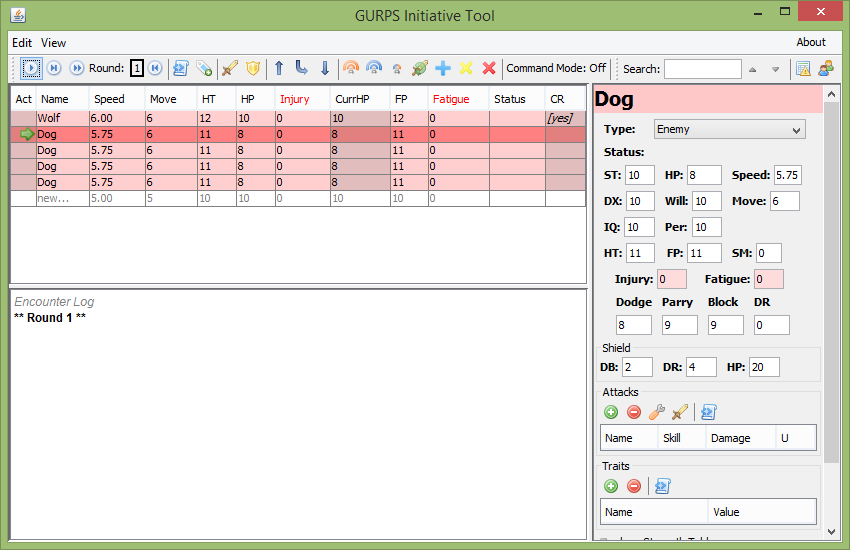Screen dimensions: 850x550
Task: Click the Wolf speed cell 6.00
Action: point(117,118)
